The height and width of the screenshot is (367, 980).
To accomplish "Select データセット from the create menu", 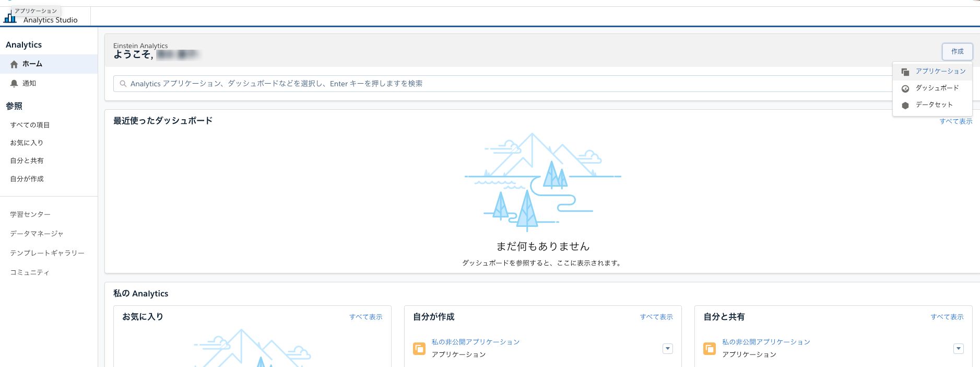I will pyautogui.click(x=934, y=105).
